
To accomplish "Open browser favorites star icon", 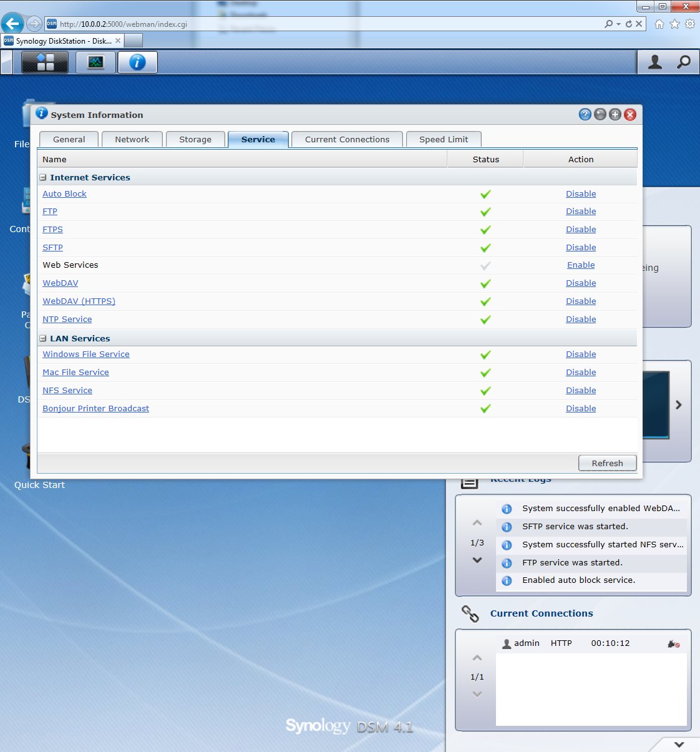I will [x=674, y=24].
